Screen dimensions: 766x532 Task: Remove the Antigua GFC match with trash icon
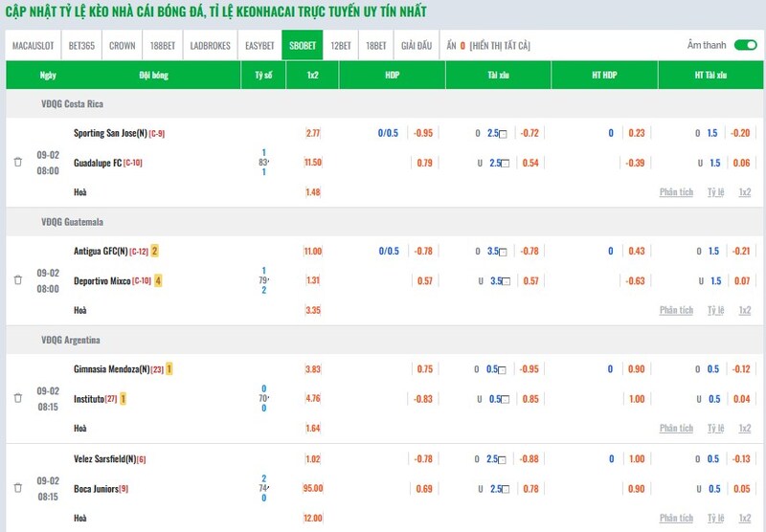click(x=17, y=280)
